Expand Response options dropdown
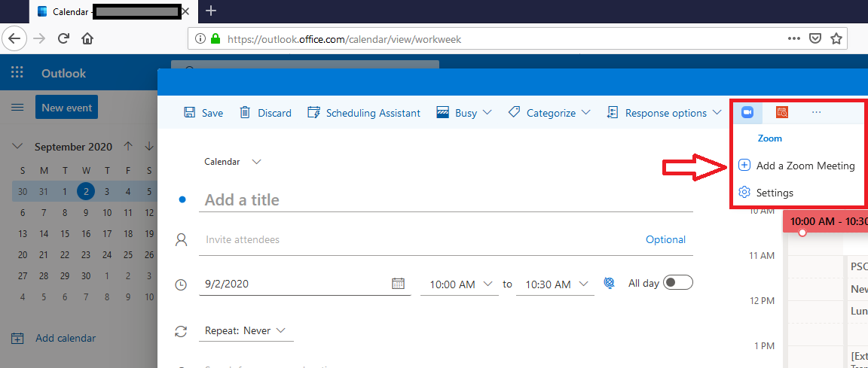Viewport: 868px width, 368px height. point(665,113)
